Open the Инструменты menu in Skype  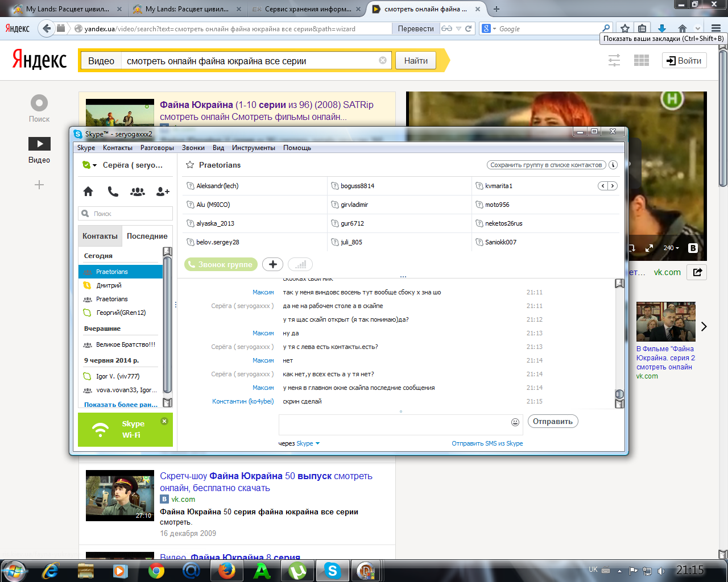tap(254, 148)
